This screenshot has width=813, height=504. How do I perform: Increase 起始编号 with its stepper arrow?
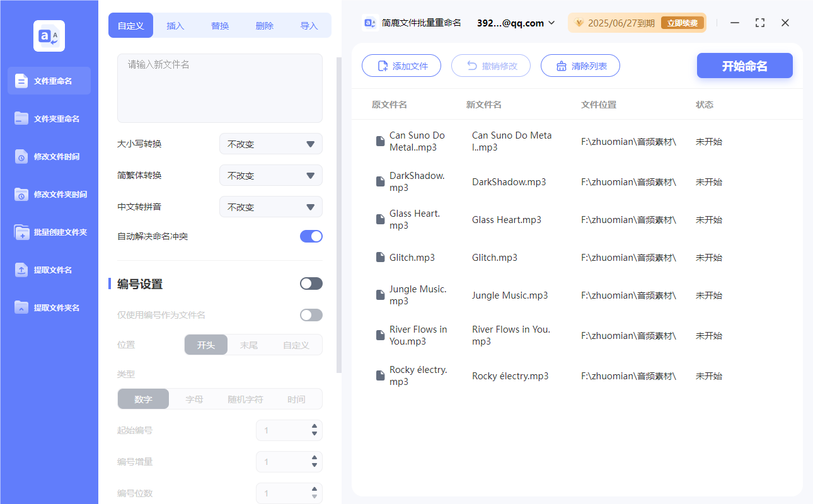point(314,427)
